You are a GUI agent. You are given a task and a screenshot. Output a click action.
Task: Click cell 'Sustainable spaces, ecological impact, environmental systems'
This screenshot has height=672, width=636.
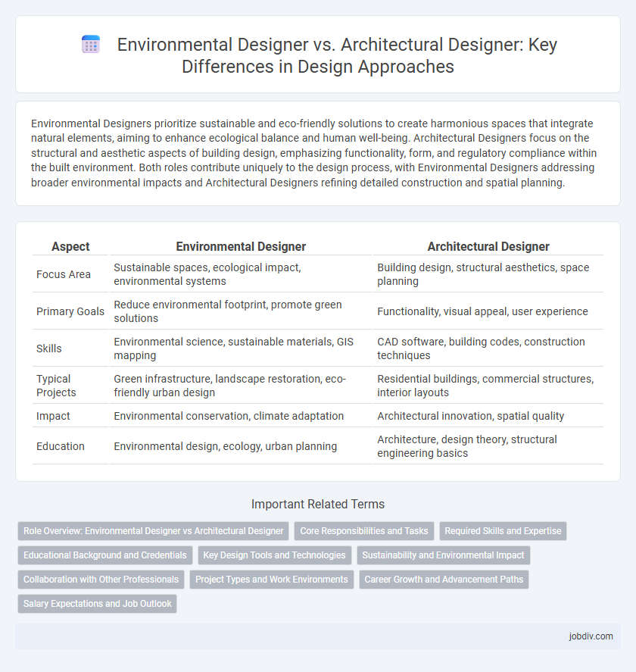[241, 274]
